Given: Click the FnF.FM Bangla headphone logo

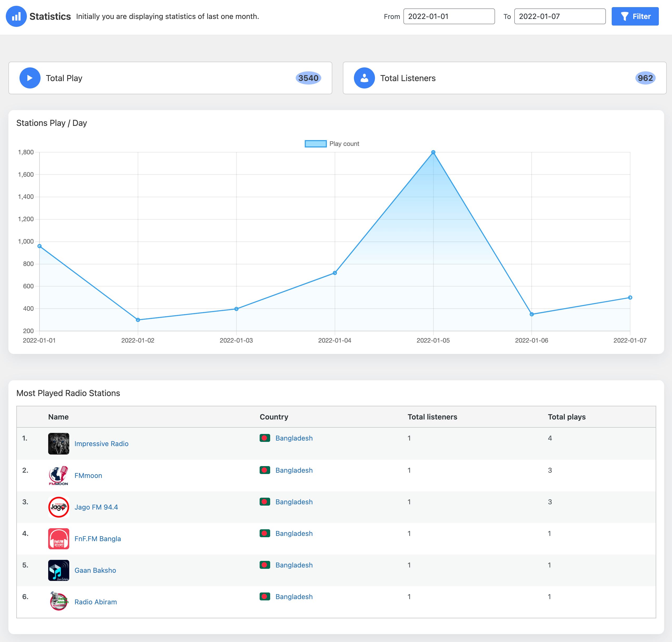Looking at the screenshot, I should [58, 539].
